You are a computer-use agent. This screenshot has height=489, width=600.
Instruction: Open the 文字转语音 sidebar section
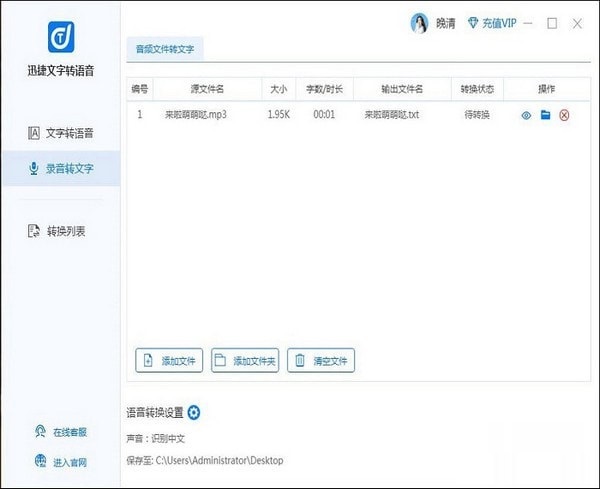pyautogui.click(x=60, y=133)
